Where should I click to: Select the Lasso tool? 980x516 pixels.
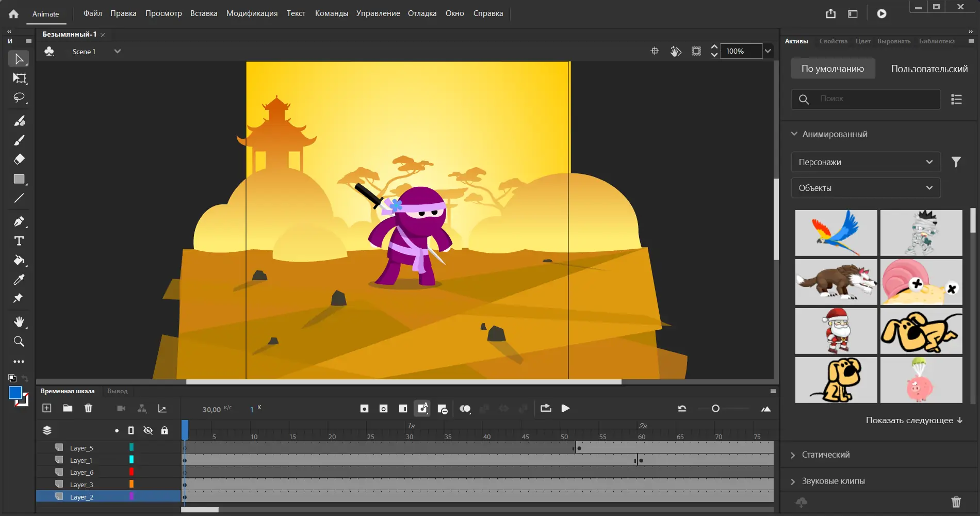[x=19, y=98]
